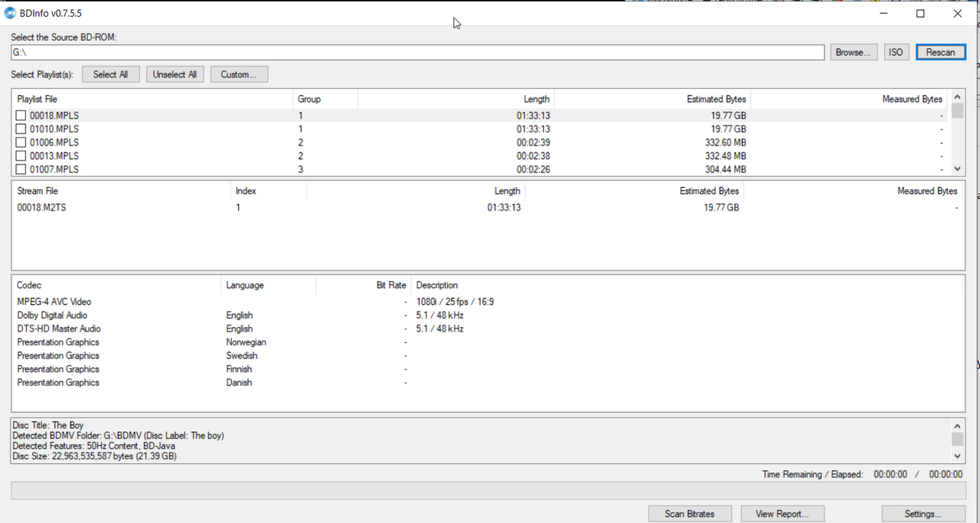
Task: Click the ISO button
Action: tap(896, 52)
